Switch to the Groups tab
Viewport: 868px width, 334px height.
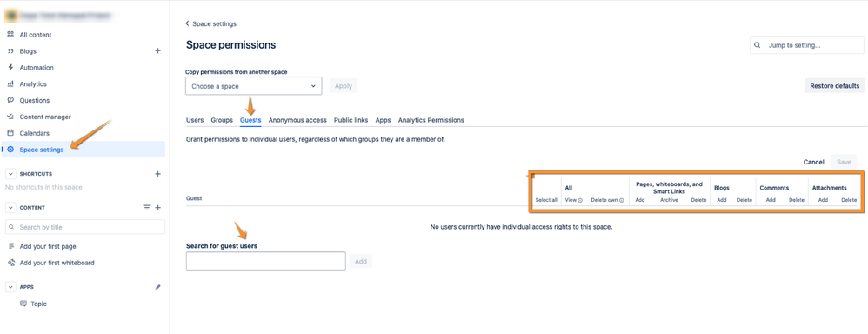222,120
